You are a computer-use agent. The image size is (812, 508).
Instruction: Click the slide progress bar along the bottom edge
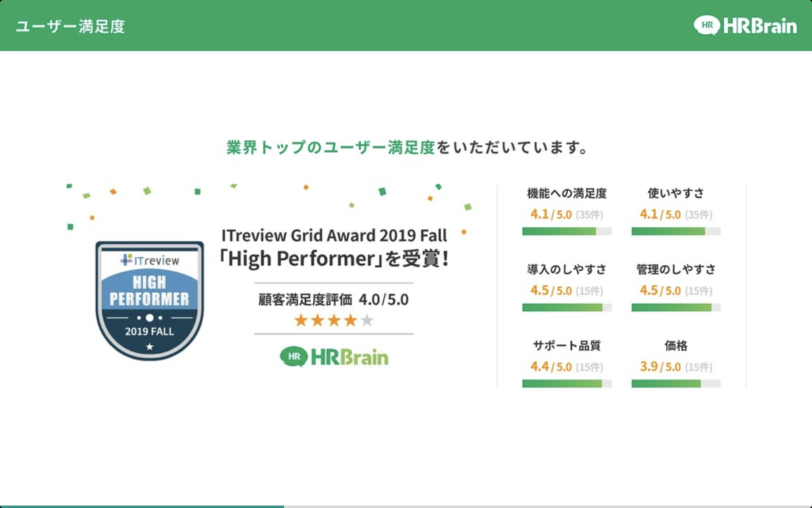(x=406, y=506)
